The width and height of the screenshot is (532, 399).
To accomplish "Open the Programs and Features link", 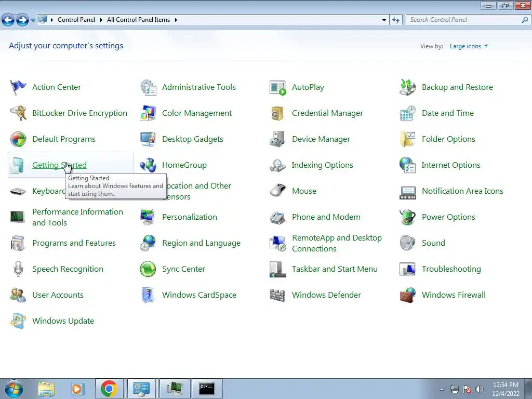I will pyautogui.click(x=74, y=243).
